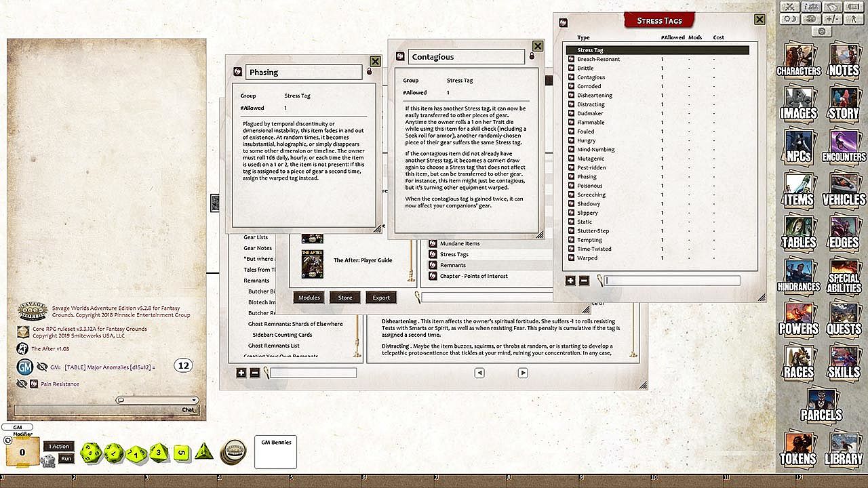Open the modifiers +/- toolbar icon
This screenshot has width=868, height=488.
[x=833, y=19]
